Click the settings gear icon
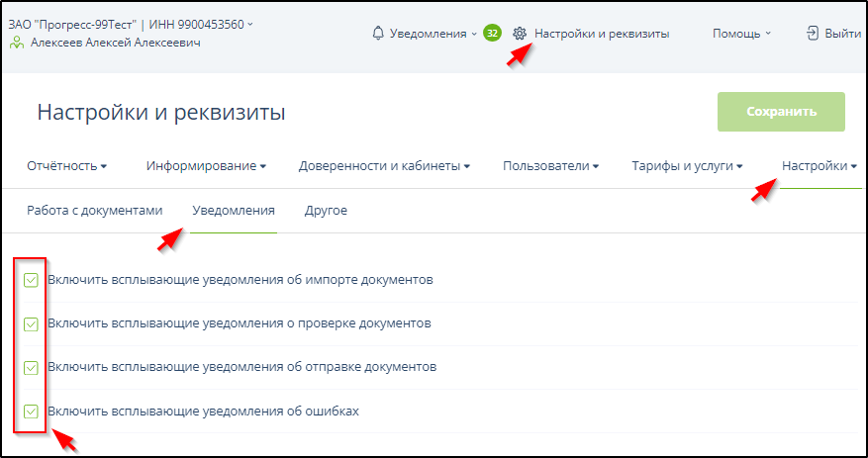Image resolution: width=868 pixels, height=458 pixels. point(520,34)
